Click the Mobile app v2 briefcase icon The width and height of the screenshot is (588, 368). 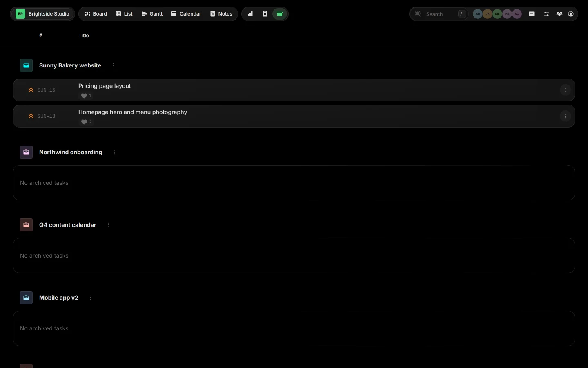pos(26,298)
